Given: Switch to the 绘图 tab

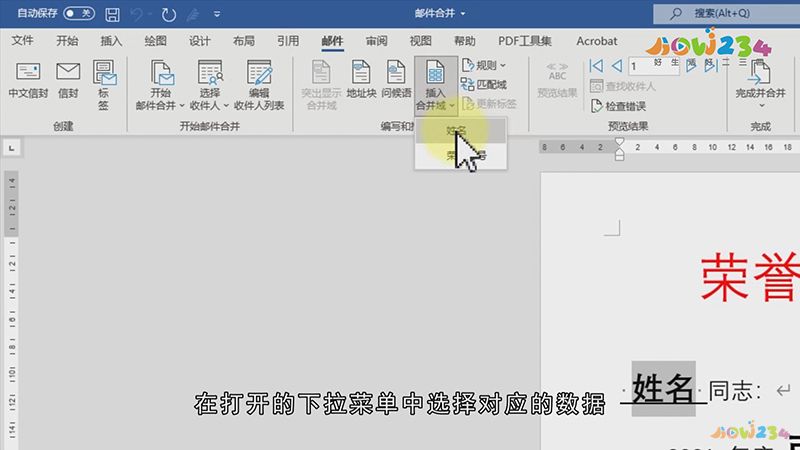Looking at the screenshot, I should click(155, 41).
